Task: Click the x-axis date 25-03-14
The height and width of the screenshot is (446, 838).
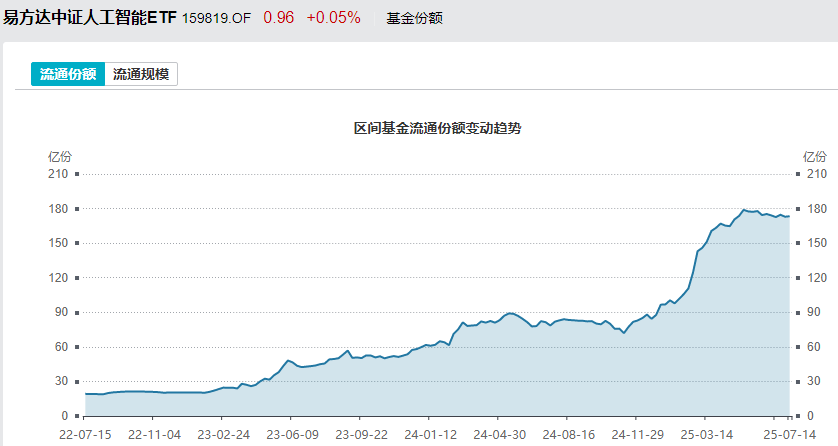Action: coord(707,435)
